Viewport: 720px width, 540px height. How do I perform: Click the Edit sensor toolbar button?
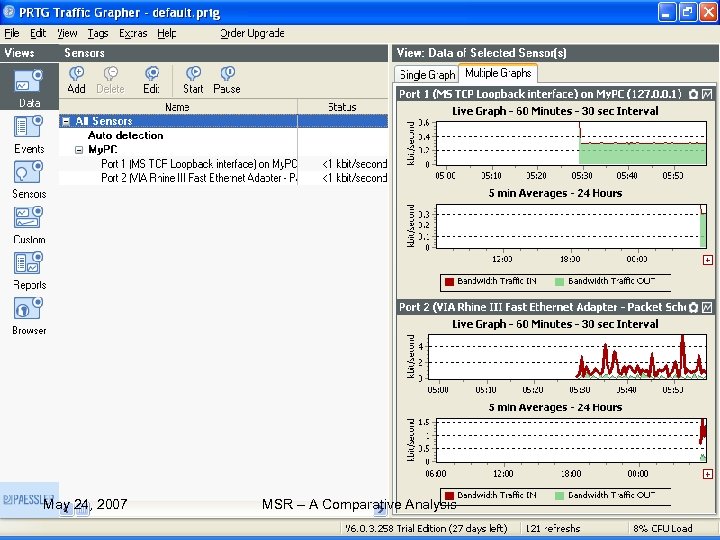(152, 80)
